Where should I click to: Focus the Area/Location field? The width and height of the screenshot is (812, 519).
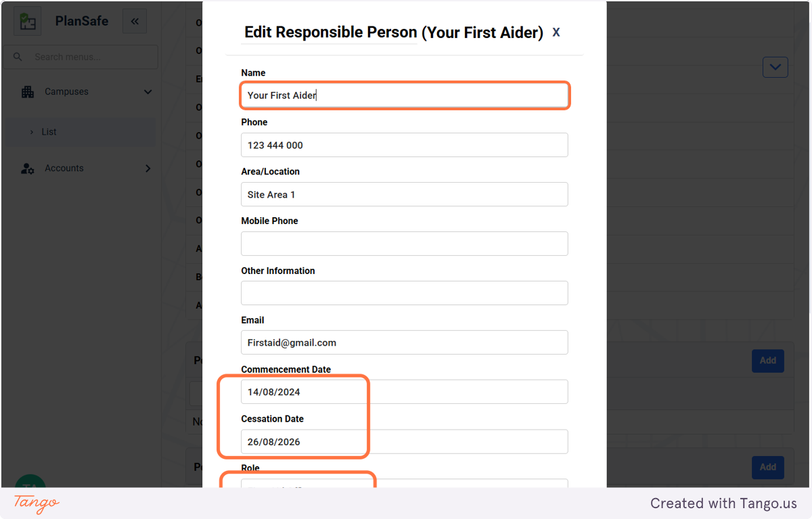[405, 194]
